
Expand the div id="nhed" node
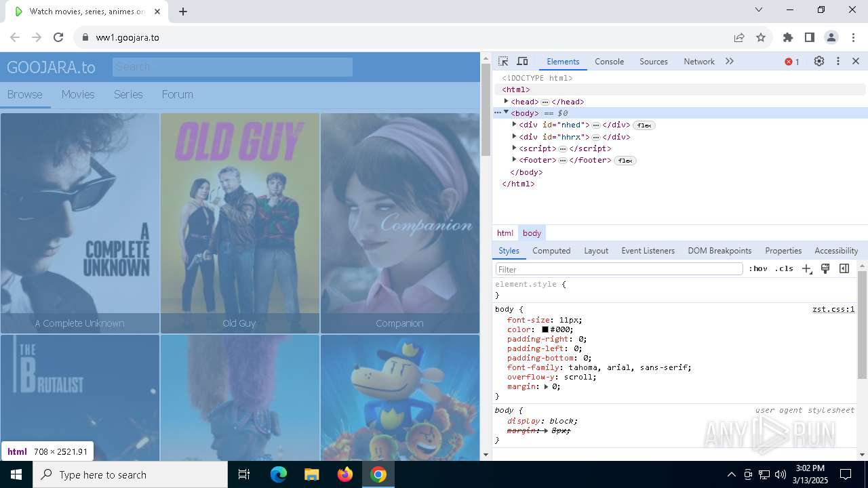point(514,124)
